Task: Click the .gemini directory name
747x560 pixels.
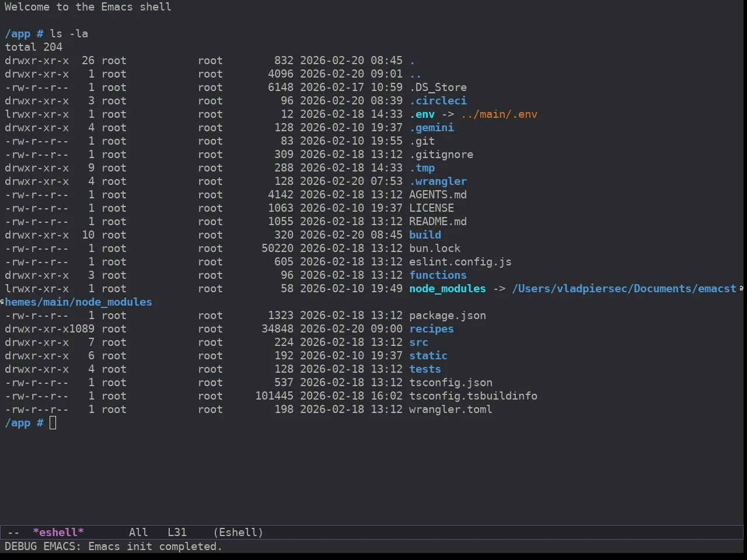Action: pos(432,128)
